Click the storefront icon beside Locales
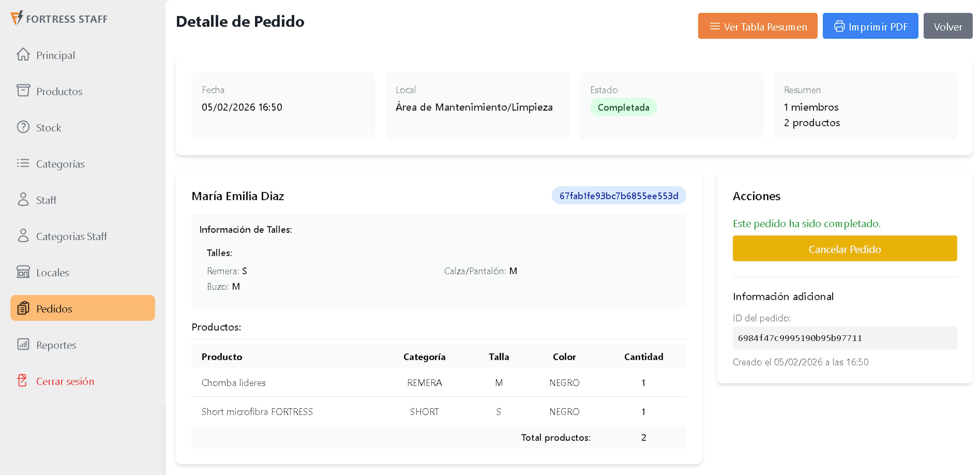Image resolution: width=980 pixels, height=475 pixels. click(23, 272)
